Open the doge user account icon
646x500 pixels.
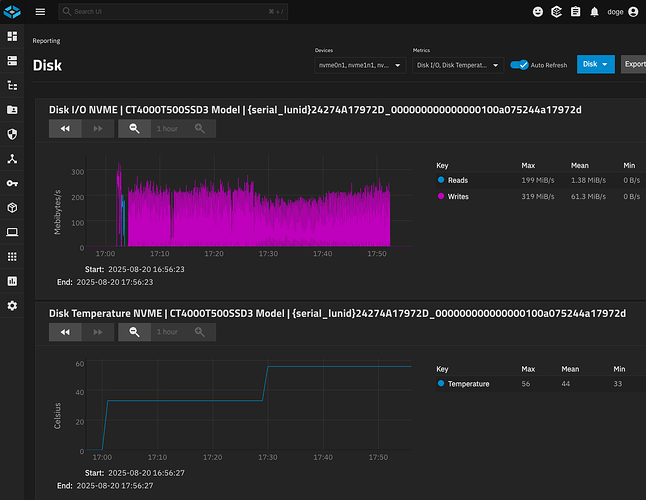click(x=633, y=12)
